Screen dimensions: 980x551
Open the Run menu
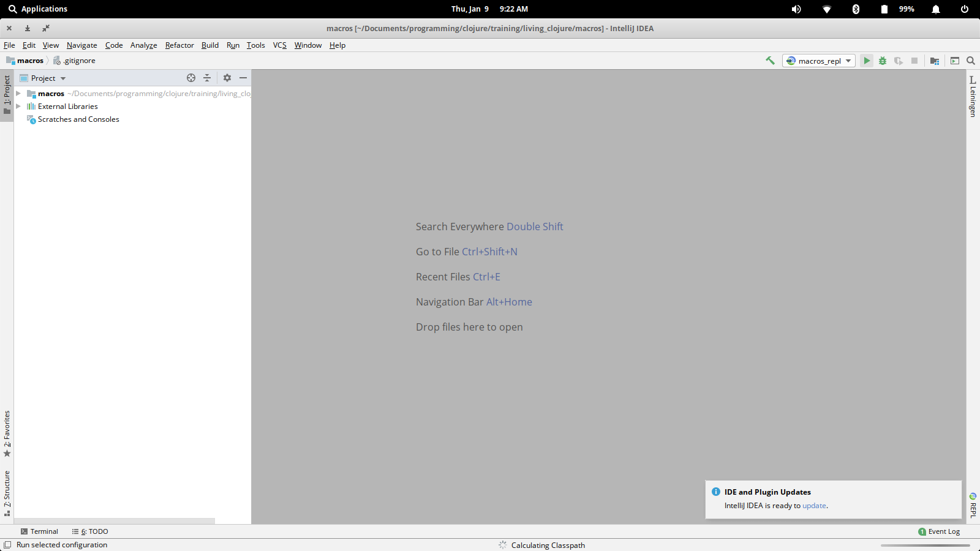(233, 45)
